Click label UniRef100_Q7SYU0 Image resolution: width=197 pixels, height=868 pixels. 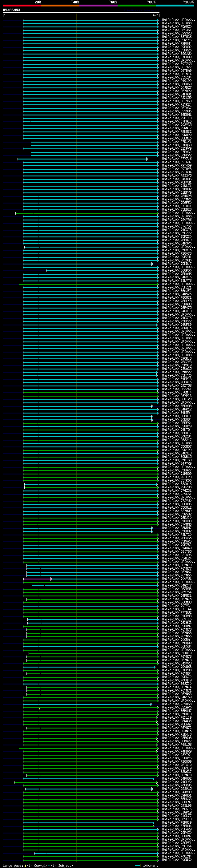177,501
